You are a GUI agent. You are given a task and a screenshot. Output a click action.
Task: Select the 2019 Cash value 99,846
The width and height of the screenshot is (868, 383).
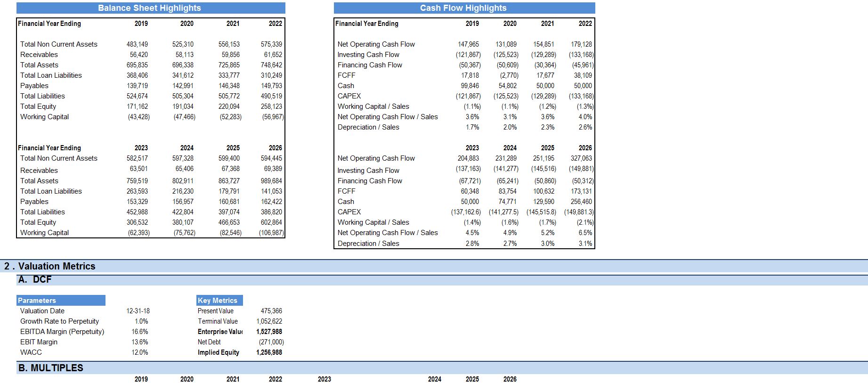pos(470,86)
